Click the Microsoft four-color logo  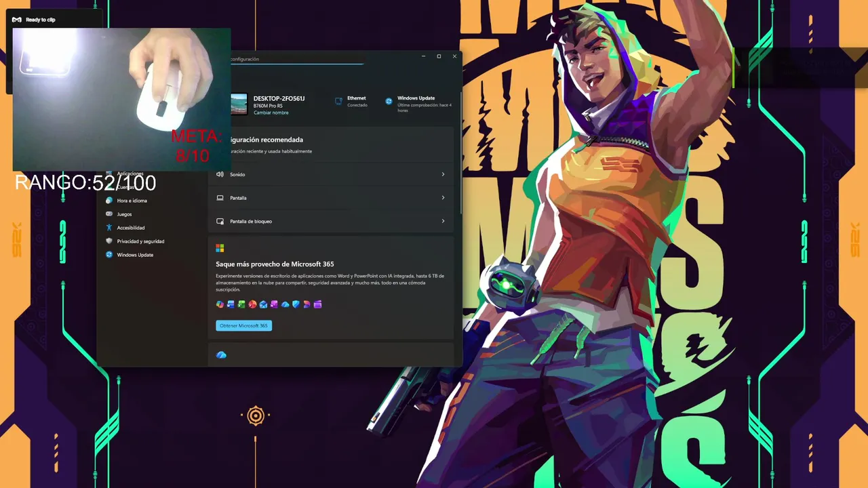pyautogui.click(x=220, y=248)
